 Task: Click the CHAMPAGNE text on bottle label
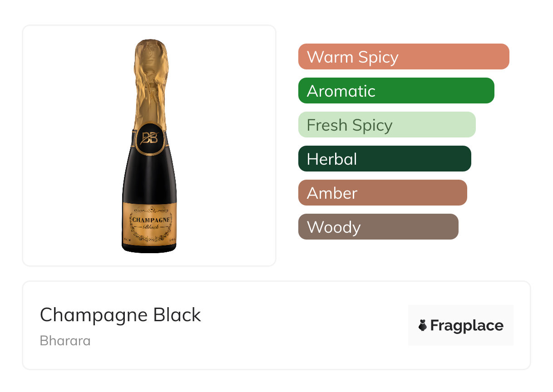[x=151, y=220]
